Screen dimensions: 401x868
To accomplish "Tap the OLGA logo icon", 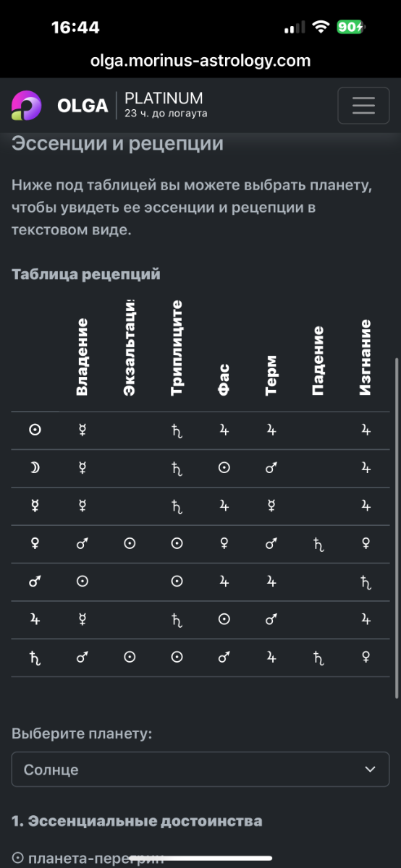I will point(27,106).
